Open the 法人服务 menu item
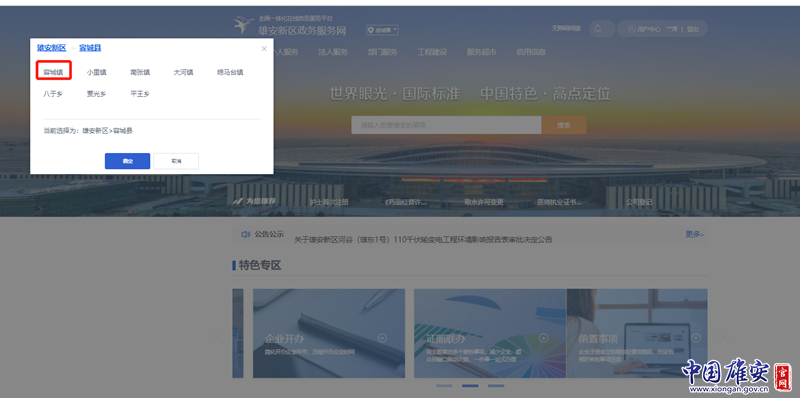This screenshot has height=398, width=800. click(x=333, y=52)
